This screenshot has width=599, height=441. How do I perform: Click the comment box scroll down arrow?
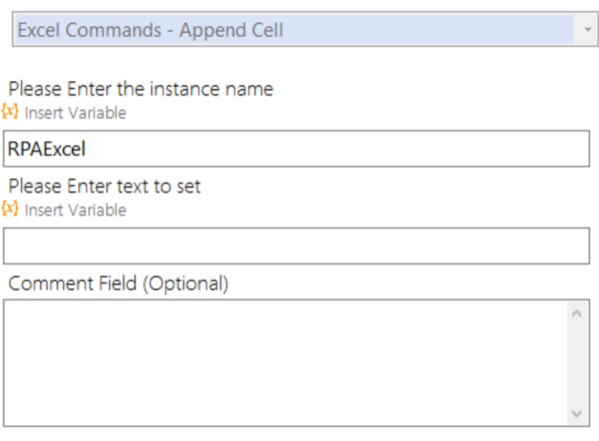[577, 413]
